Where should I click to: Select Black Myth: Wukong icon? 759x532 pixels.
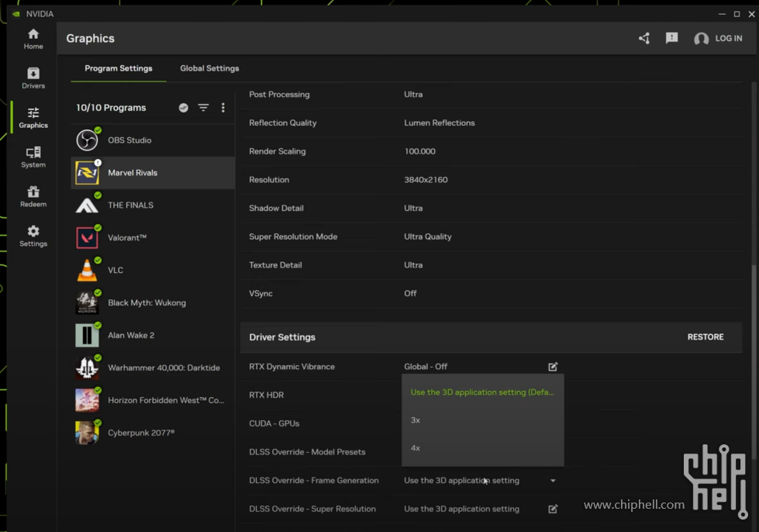pos(87,302)
